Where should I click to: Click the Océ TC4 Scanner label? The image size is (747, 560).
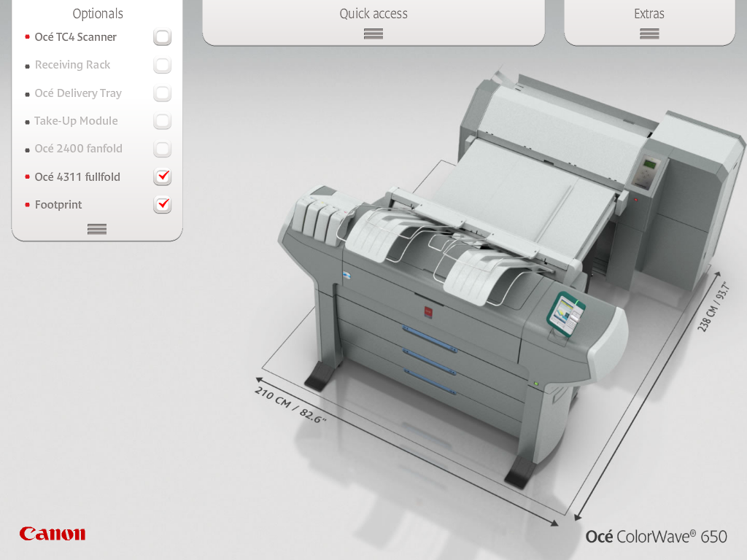pyautogui.click(x=75, y=37)
